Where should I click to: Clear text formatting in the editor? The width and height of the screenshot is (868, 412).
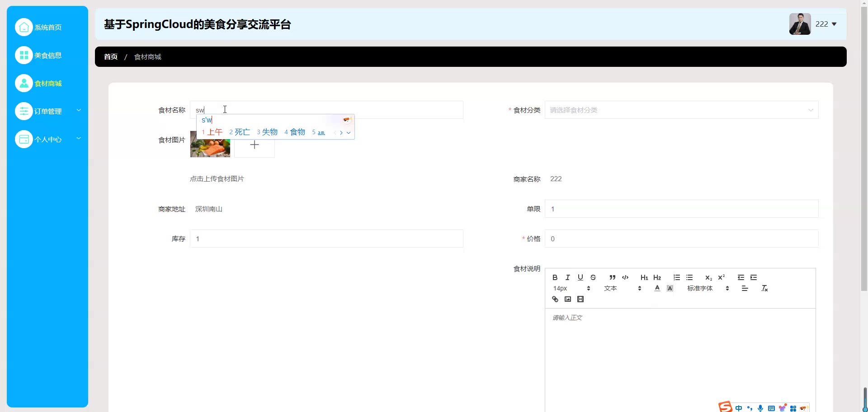pyautogui.click(x=764, y=288)
